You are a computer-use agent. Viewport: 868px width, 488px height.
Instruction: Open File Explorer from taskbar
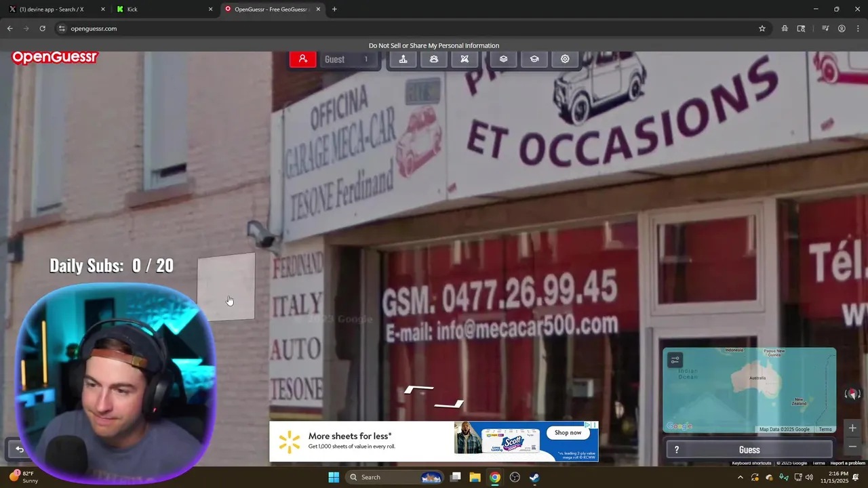pos(475,477)
